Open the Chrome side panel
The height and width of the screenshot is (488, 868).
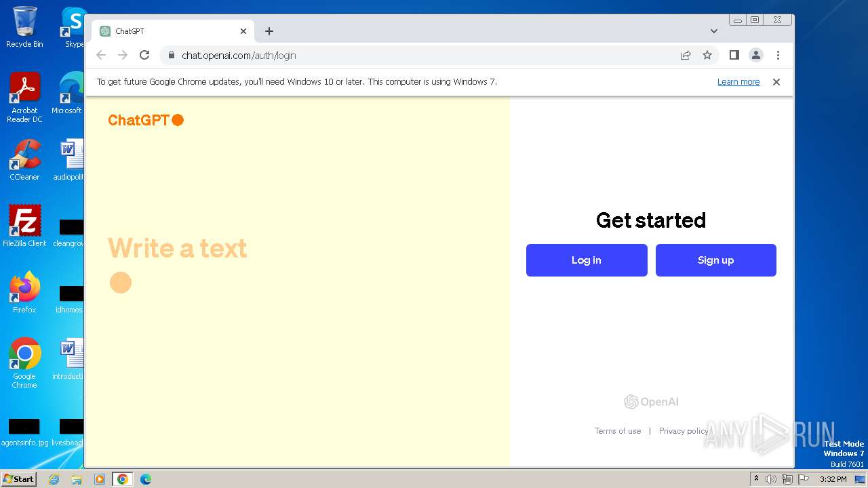(x=734, y=55)
